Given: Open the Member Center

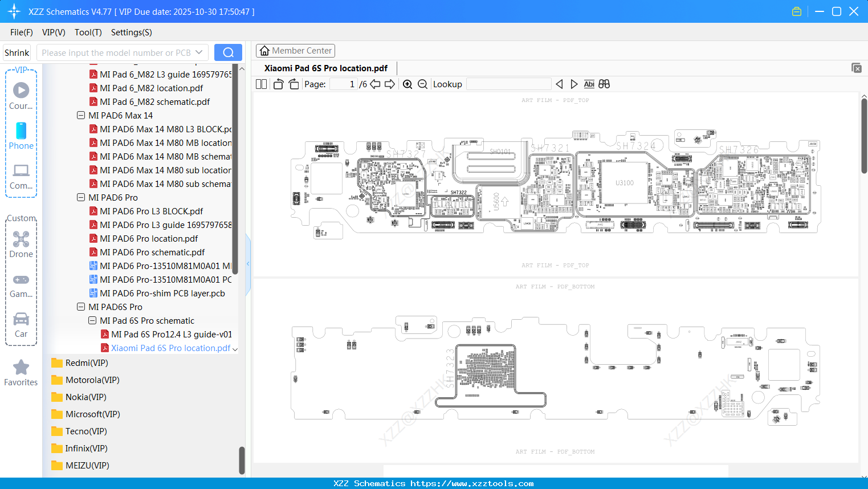Looking at the screenshot, I should pos(295,51).
